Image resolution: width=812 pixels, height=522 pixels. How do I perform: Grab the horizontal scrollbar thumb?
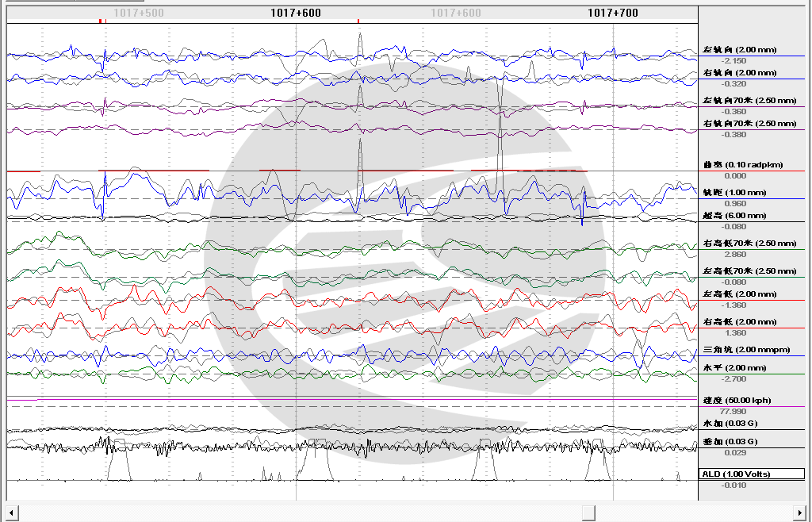click(x=588, y=512)
